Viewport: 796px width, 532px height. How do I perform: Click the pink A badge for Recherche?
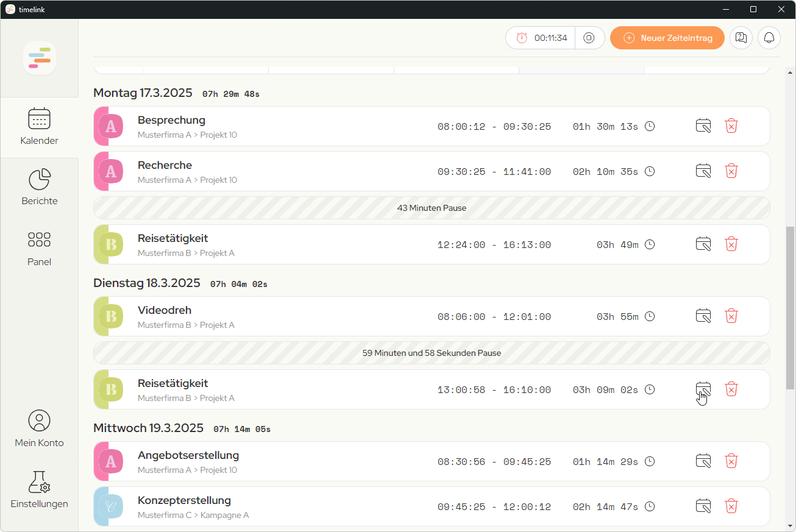(110, 171)
